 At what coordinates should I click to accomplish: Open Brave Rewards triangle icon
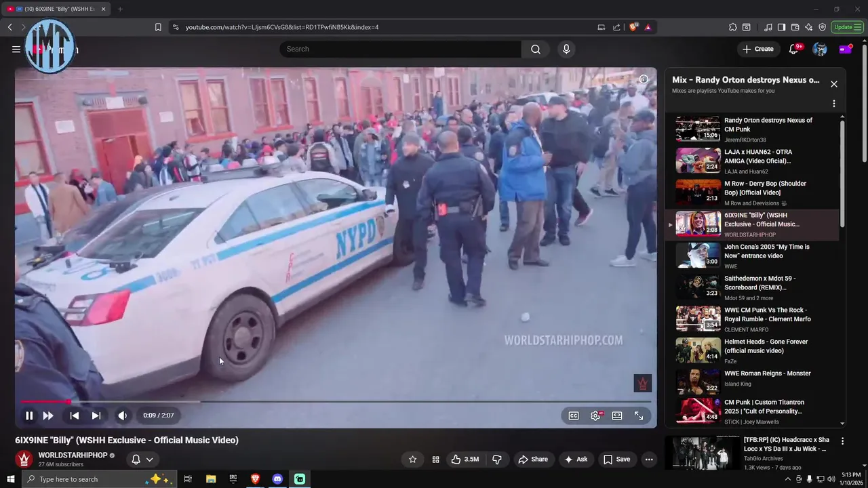(648, 27)
